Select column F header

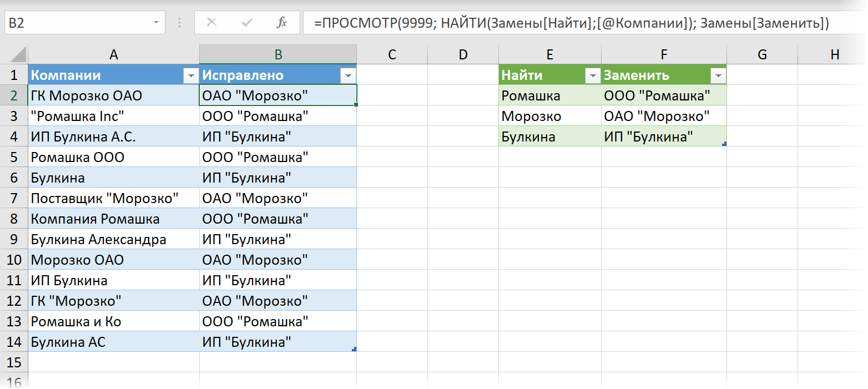[664, 54]
